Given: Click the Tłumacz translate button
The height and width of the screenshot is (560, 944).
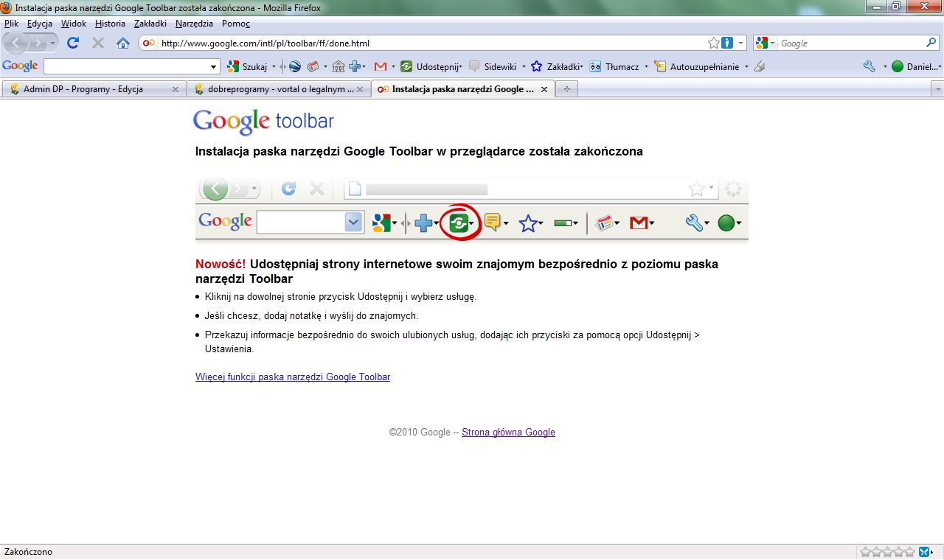Looking at the screenshot, I should tap(614, 66).
